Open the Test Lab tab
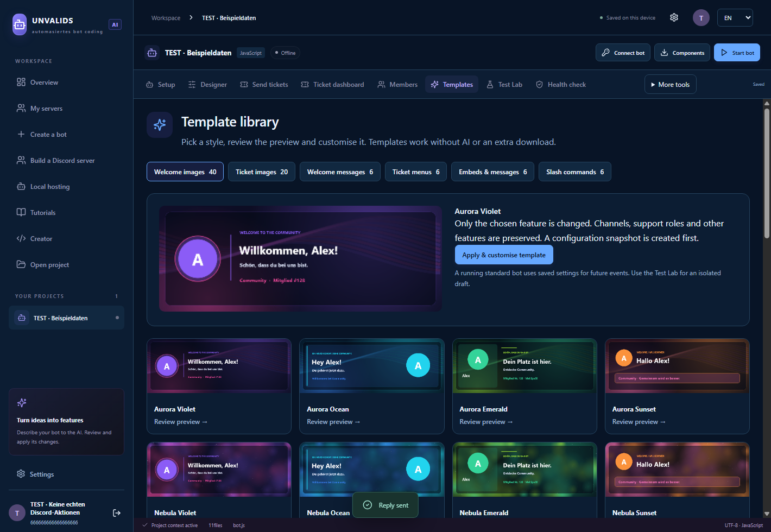 (x=504, y=85)
